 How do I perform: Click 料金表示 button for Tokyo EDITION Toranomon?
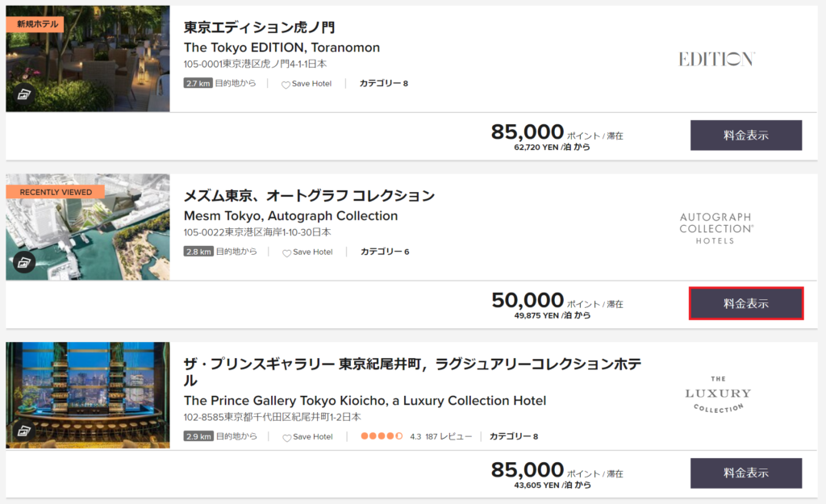pos(746,135)
